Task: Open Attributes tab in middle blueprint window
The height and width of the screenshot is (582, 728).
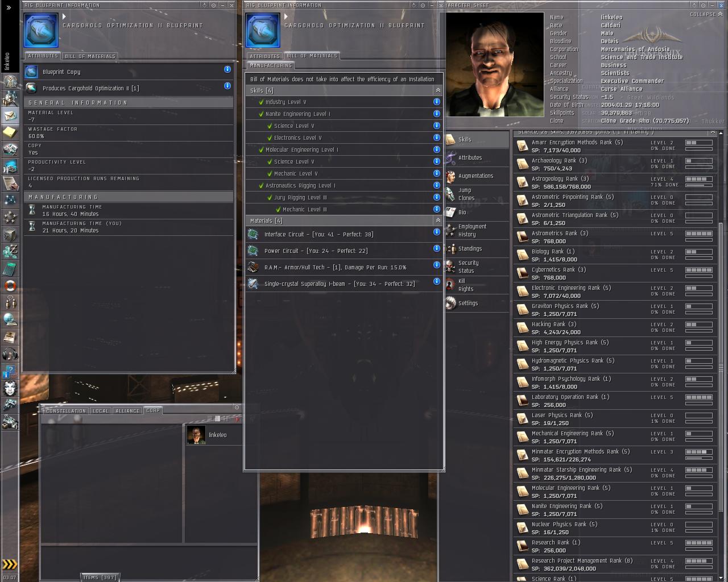Action: tap(265, 56)
